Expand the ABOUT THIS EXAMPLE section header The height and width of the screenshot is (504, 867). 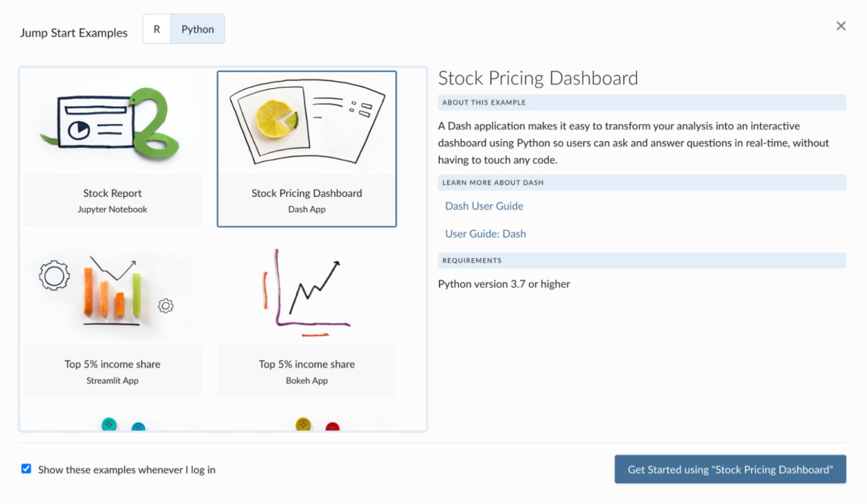coord(642,102)
